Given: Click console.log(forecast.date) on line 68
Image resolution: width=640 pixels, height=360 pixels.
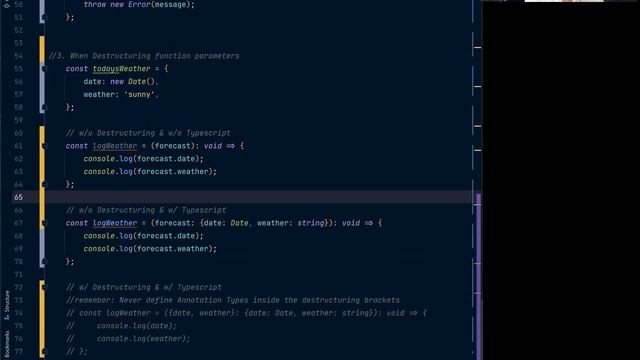Looking at the screenshot, I should coord(143,236).
